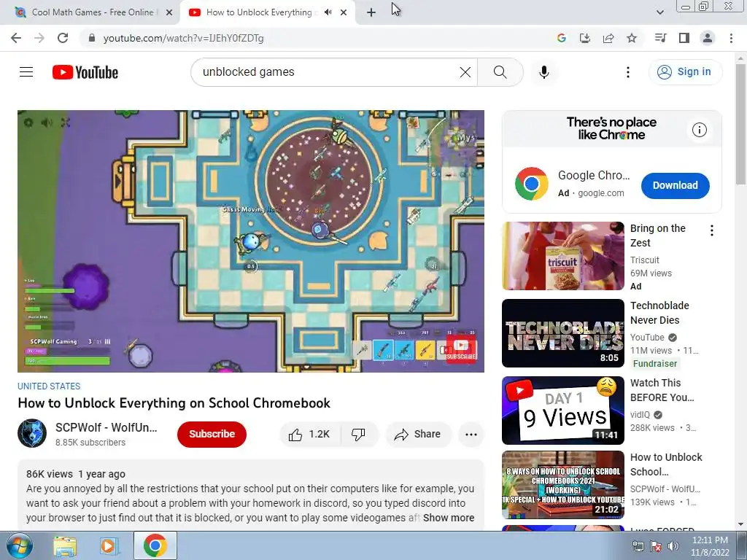
Task: Open the Chrome profile avatar
Action: click(708, 38)
